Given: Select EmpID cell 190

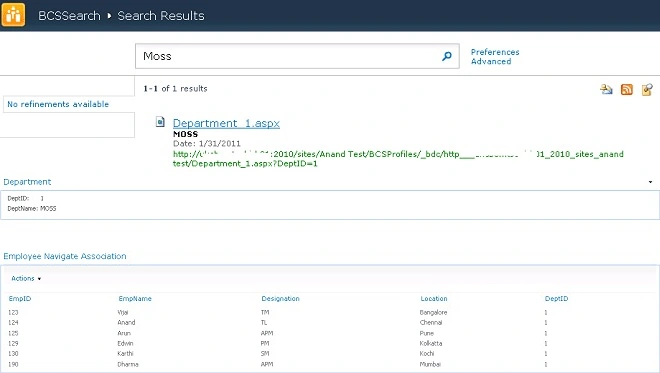Looking at the screenshot, I should (x=13, y=364).
